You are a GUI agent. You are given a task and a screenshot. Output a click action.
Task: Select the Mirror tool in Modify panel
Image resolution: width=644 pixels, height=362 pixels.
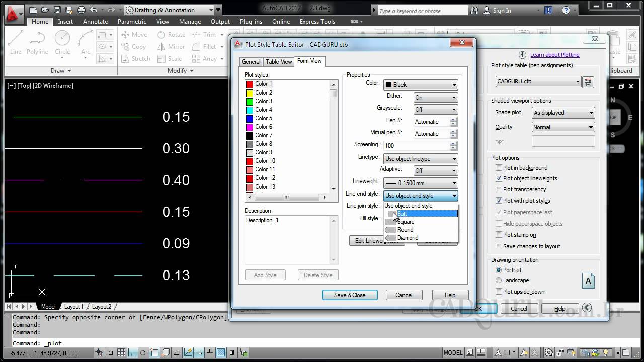pos(171,47)
